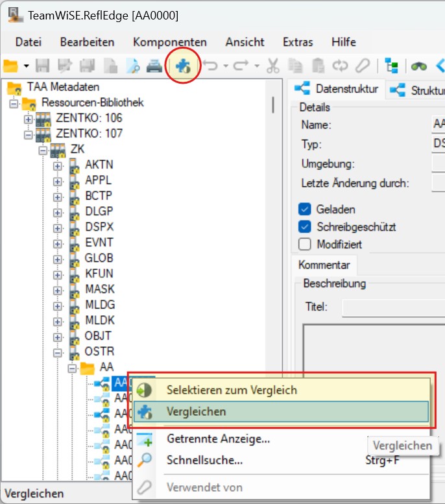Click the scissors cut icon
445x504 pixels.
(273, 66)
